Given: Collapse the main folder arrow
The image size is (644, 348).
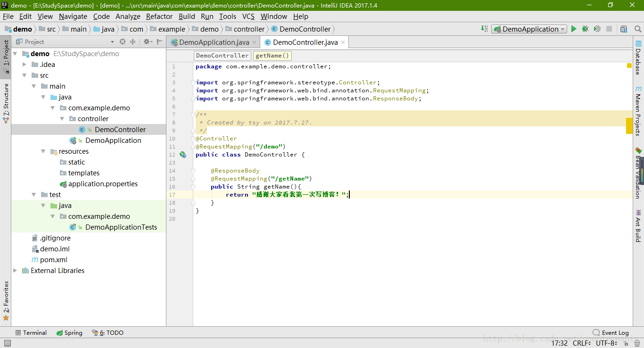Looking at the screenshot, I should click(x=34, y=86).
